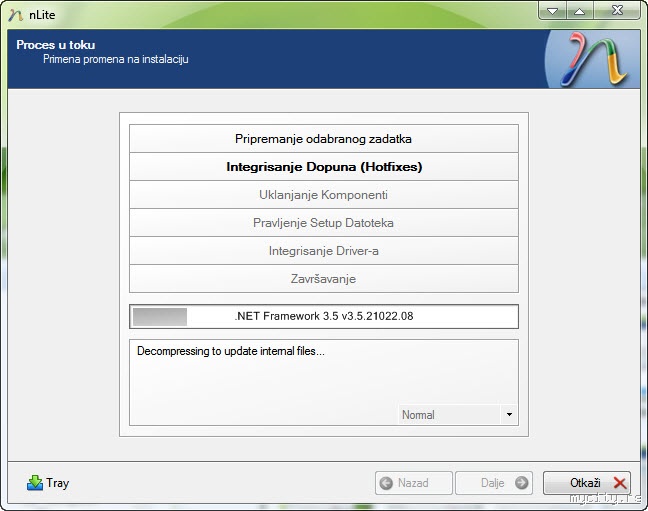Click the Dalje next button
This screenshot has width=648, height=511.
pyautogui.click(x=494, y=483)
